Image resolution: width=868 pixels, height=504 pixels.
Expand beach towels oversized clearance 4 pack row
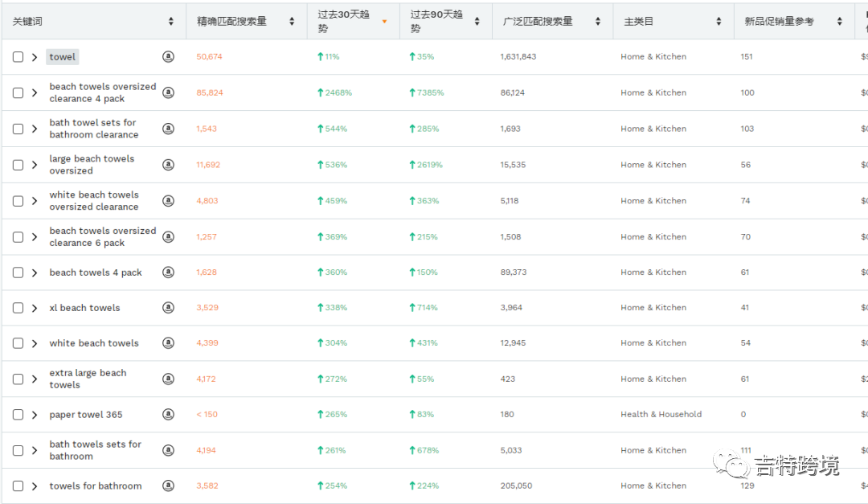tap(35, 92)
